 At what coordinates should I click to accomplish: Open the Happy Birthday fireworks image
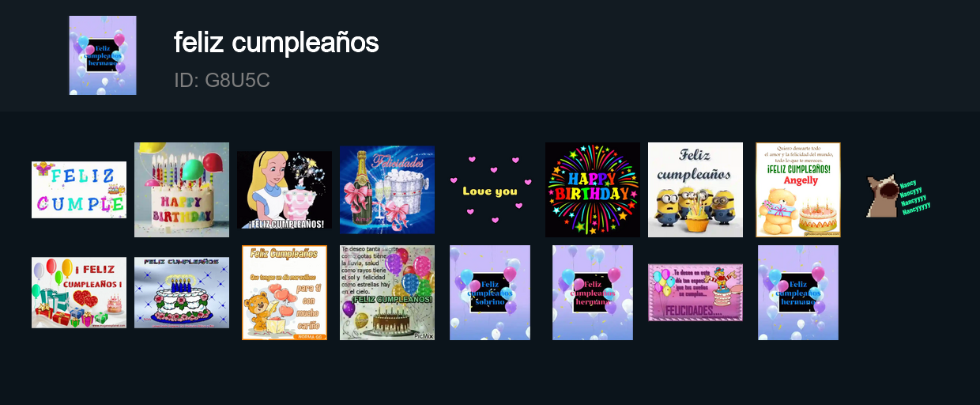click(x=593, y=190)
